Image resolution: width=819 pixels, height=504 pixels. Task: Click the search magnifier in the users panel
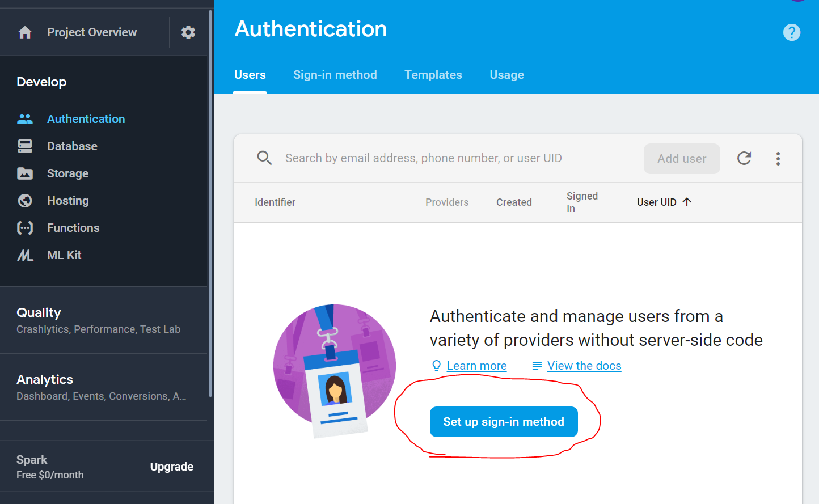264,158
